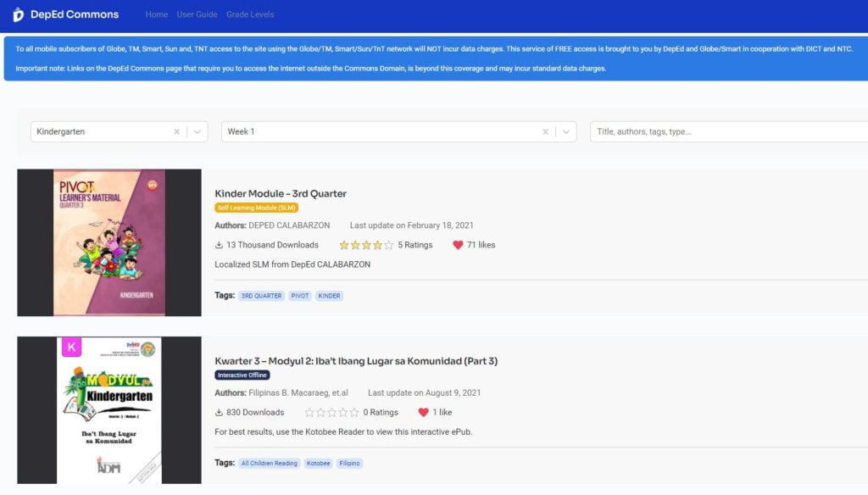Rate Kwarter 3 Modyul 2 with third star

click(331, 413)
